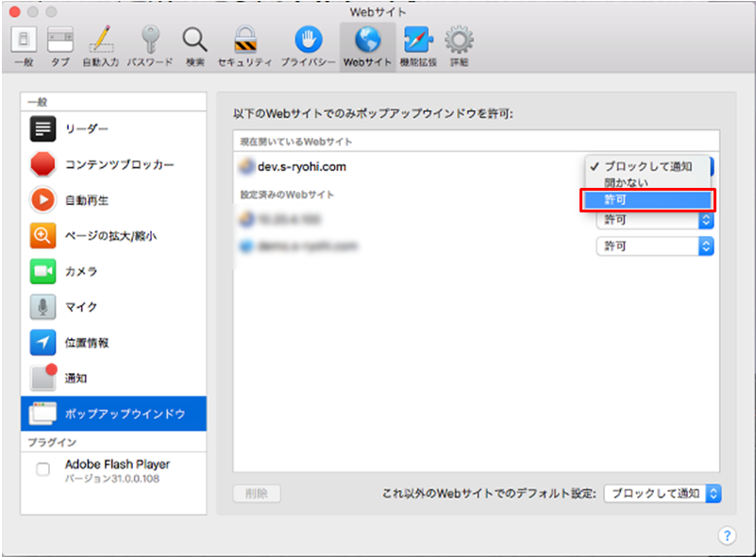This screenshot has width=756, height=557.
Task: Select ページの拡大/縮小 in the sidebar
Action: click(114, 236)
